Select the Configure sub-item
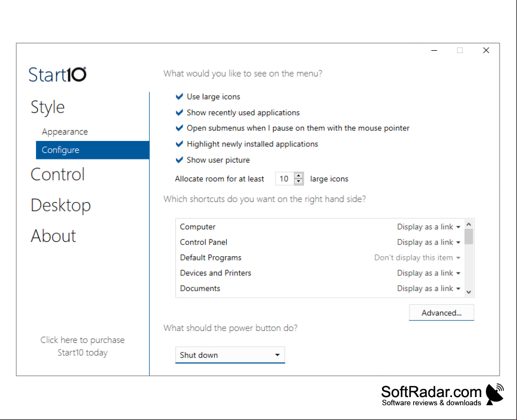Screen dimensions: 517x420 tap(93, 150)
